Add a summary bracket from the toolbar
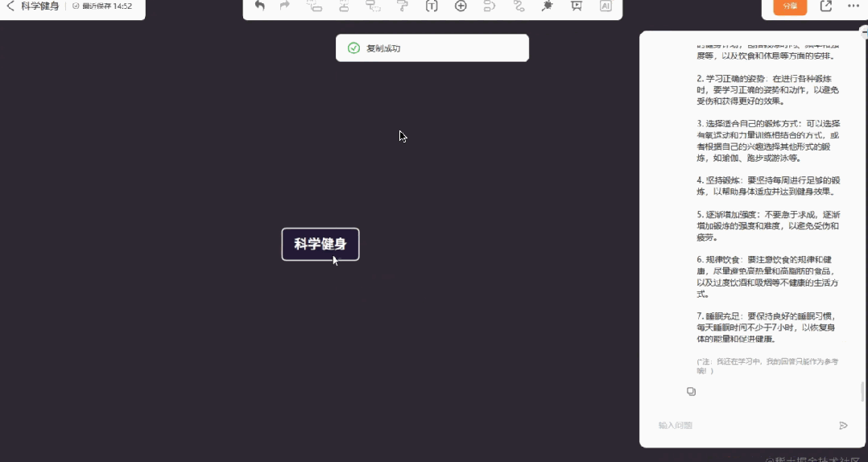Screen dimensions: 868x462 pyautogui.click(x=490, y=6)
